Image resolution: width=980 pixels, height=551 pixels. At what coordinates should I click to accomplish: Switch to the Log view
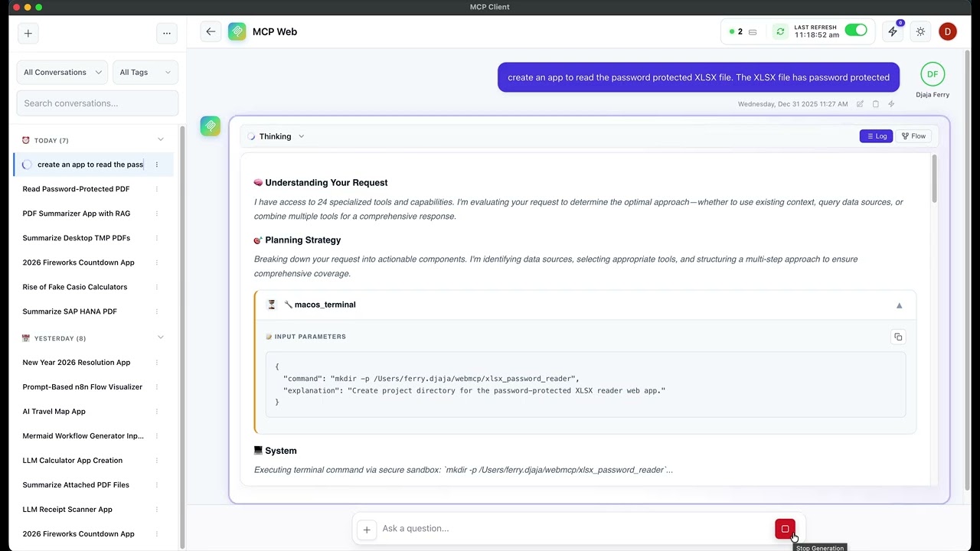click(876, 136)
